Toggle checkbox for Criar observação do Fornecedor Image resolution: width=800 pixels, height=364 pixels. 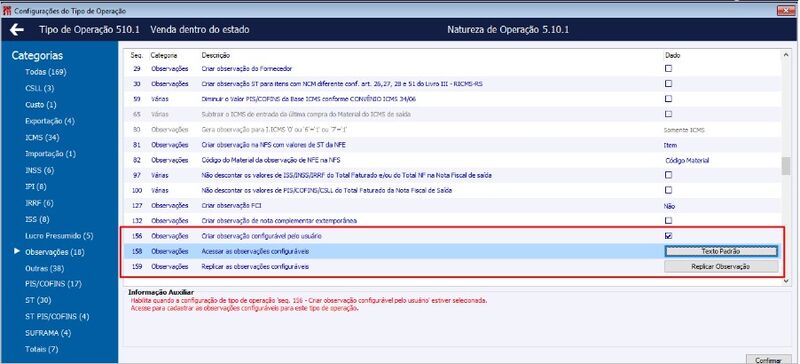pos(668,68)
